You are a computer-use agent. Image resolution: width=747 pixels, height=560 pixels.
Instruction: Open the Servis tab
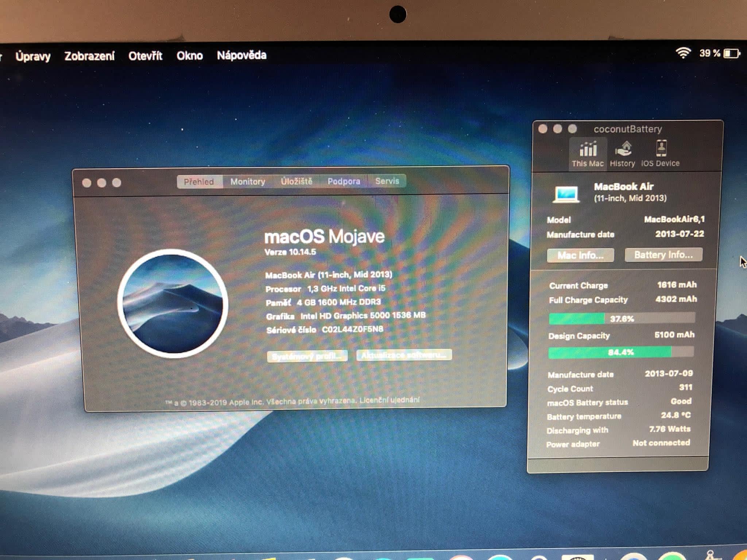(387, 181)
